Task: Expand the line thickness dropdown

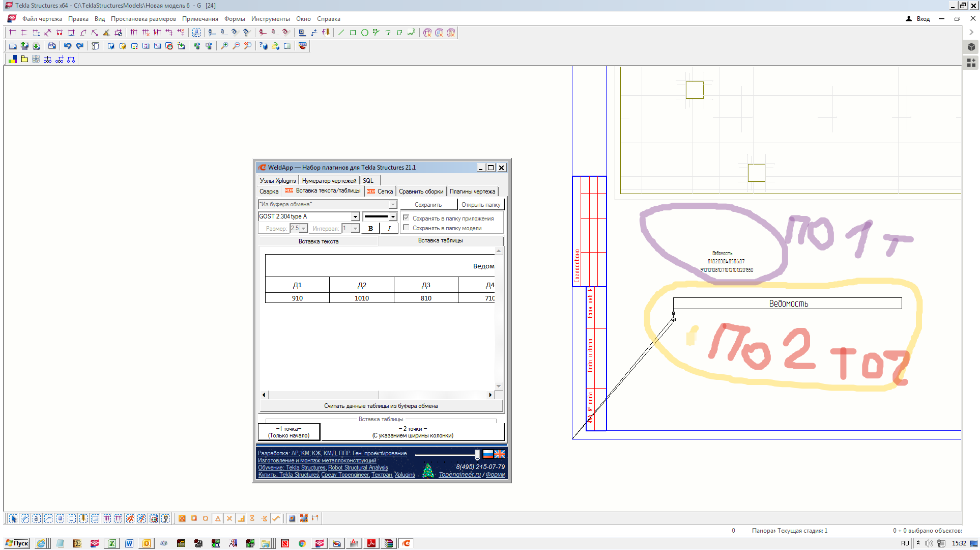Action: (393, 216)
